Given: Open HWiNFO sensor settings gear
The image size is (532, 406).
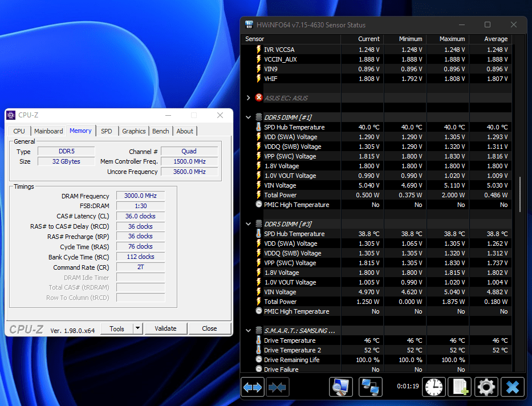Looking at the screenshot, I should click(486, 387).
